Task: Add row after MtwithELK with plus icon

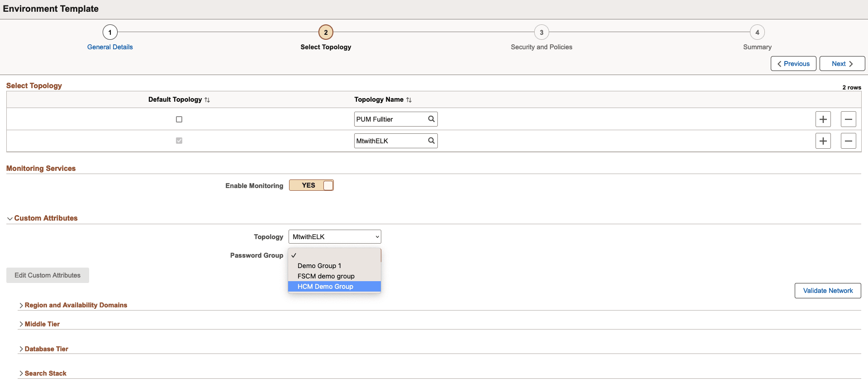Action: pyautogui.click(x=823, y=141)
